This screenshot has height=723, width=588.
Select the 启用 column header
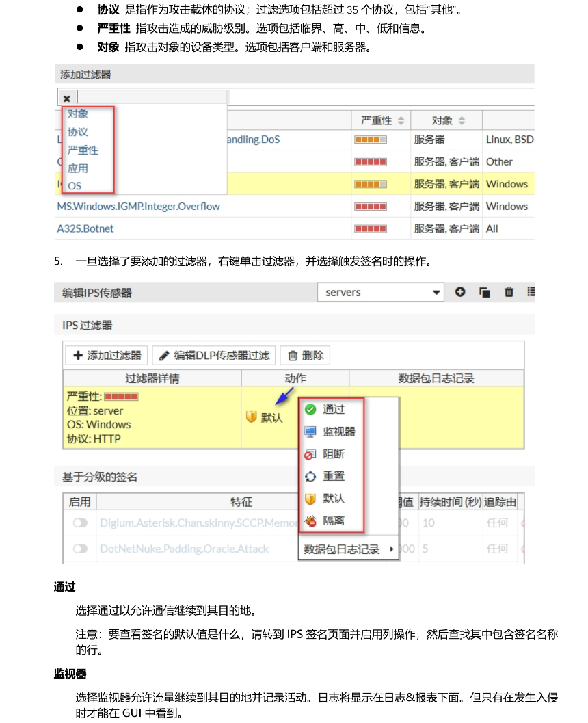coord(80,501)
